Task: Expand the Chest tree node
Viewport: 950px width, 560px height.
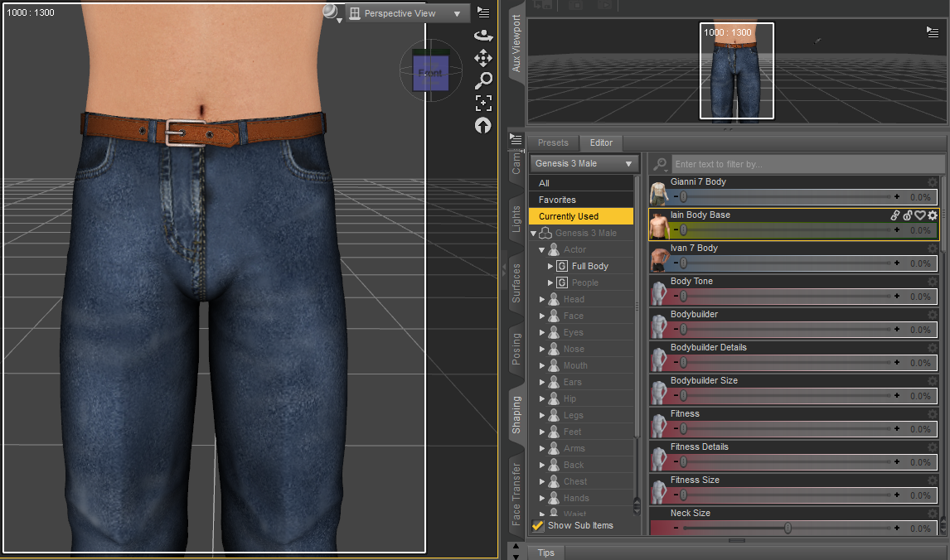Action: click(542, 482)
